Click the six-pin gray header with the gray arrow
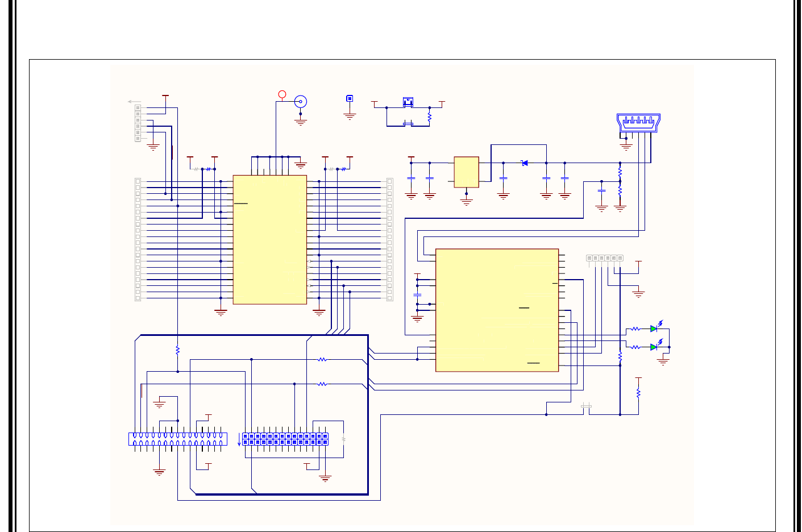802x532 pixels. pyautogui.click(x=138, y=123)
